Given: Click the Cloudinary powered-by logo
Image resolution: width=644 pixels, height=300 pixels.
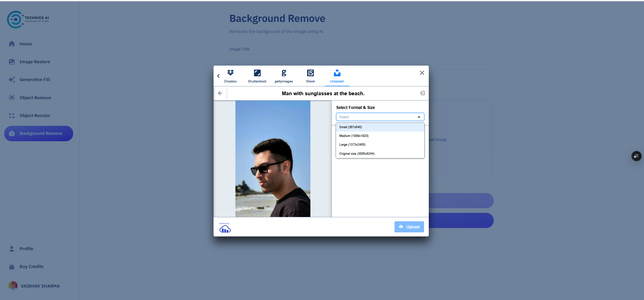Looking at the screenshot, I should click(225, 228).
